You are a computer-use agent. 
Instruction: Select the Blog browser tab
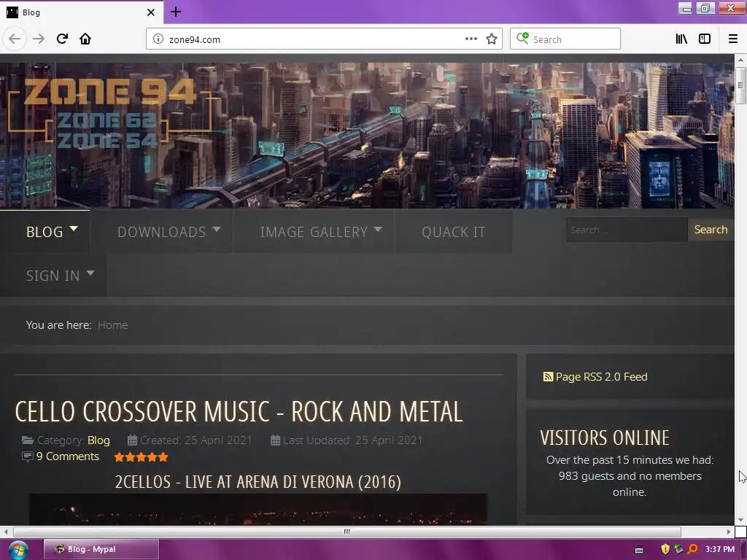[82, 12]
